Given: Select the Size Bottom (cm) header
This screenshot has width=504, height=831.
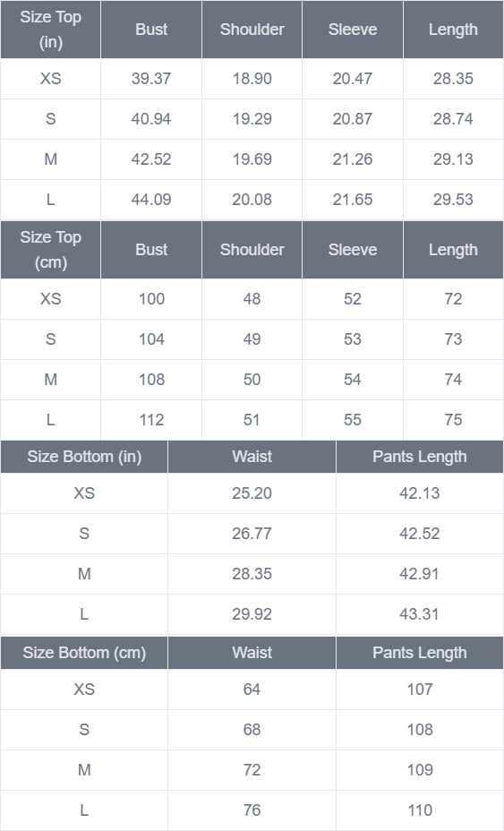Looking at the screenshot, I should point(84,653).
